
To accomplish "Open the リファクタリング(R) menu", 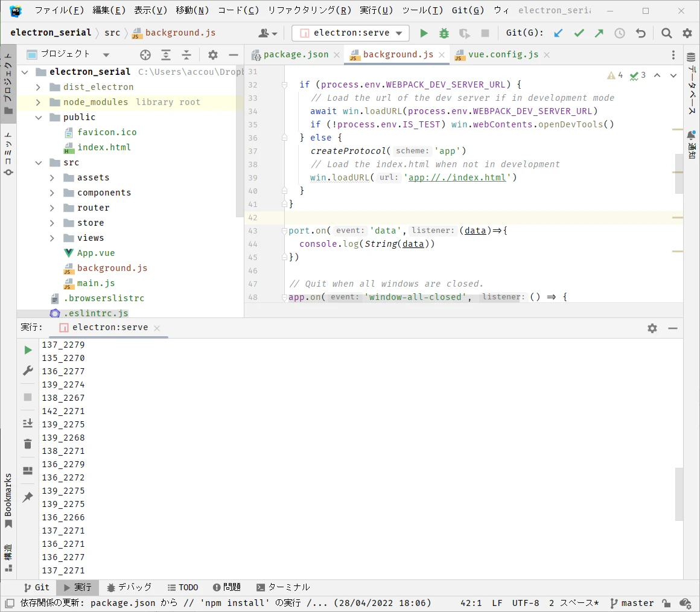I will tap(310, 10).
